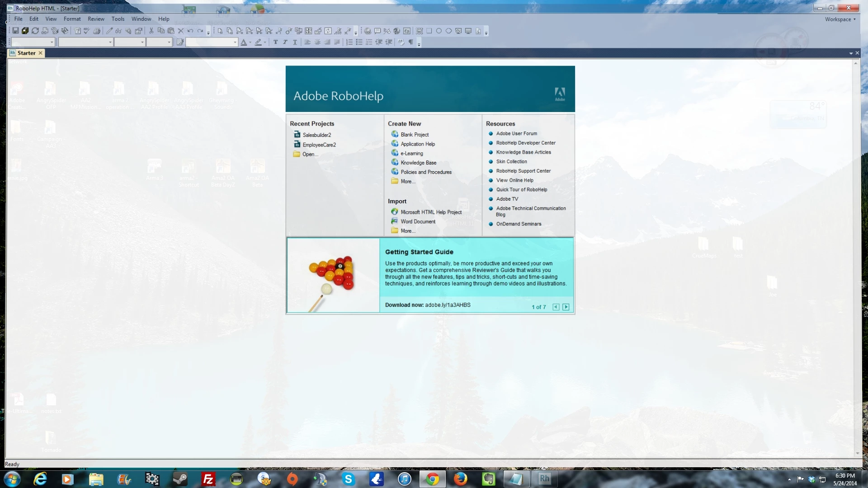
Task: Click the Save icon in toolbar
Action: point(15,31)
